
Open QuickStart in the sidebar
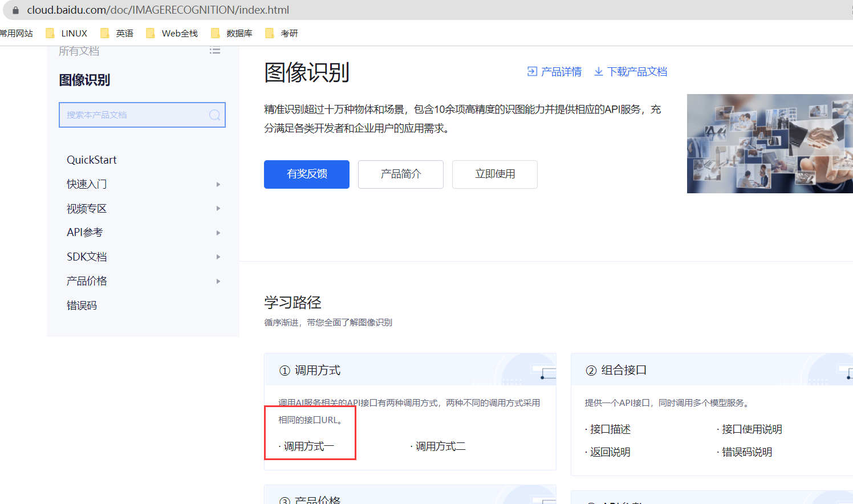pyautogui.click(x=92, y=160)
